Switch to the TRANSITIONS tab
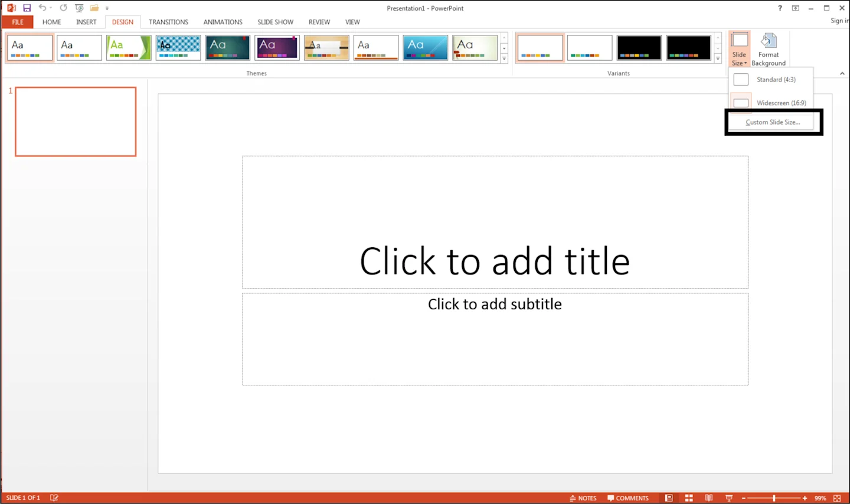This screenshot has width=850, height=504. coord(168,22)
